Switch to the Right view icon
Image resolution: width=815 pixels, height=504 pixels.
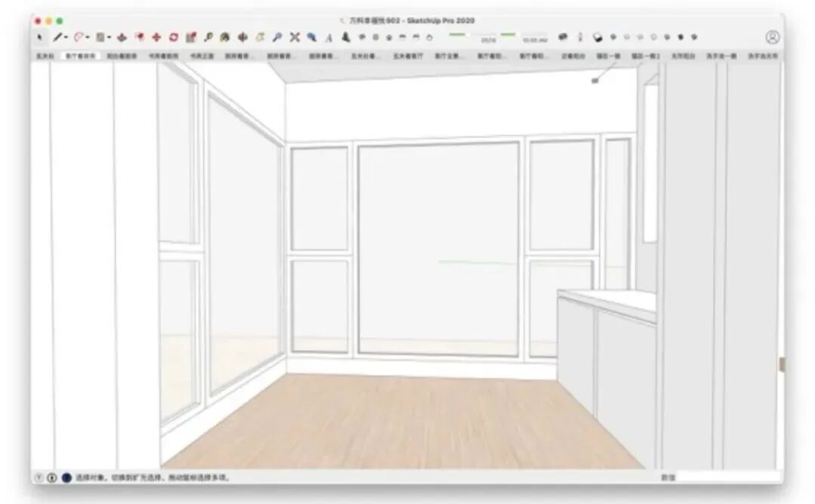point(402,38)
